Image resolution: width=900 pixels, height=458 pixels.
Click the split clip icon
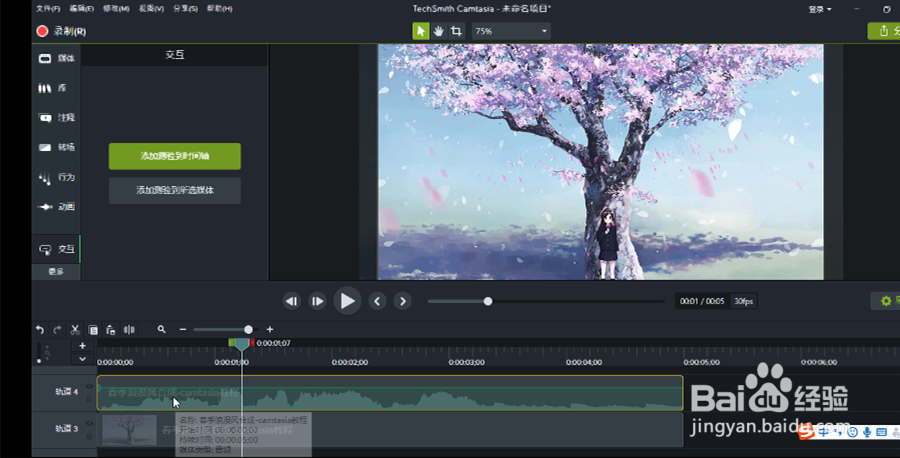point(129,329)
